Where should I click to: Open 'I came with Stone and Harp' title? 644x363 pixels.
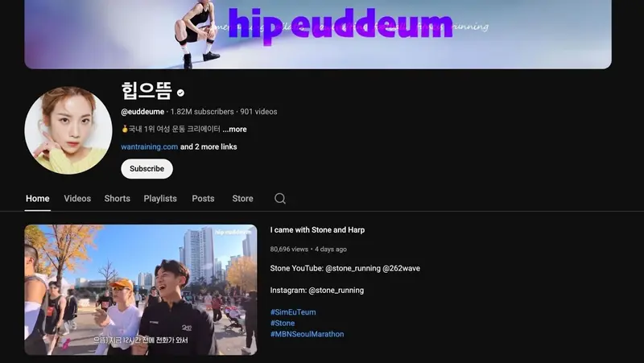[317, 230]
